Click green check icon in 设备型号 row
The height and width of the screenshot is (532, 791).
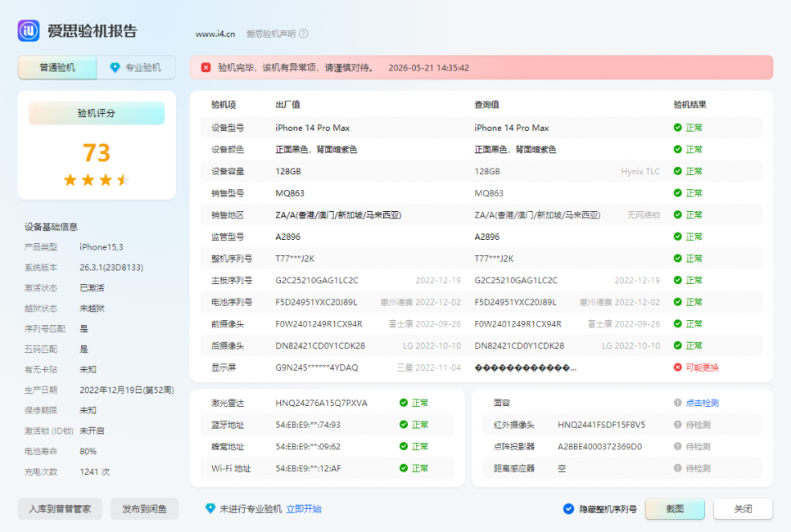[x=677, y=128]
